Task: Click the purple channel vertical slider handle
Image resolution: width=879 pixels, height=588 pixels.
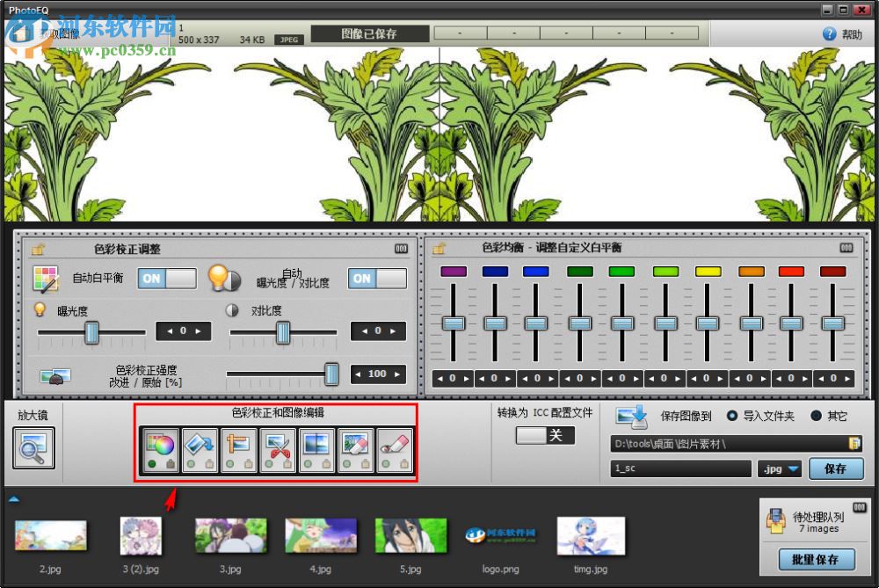Action: [x=453, y=323]
